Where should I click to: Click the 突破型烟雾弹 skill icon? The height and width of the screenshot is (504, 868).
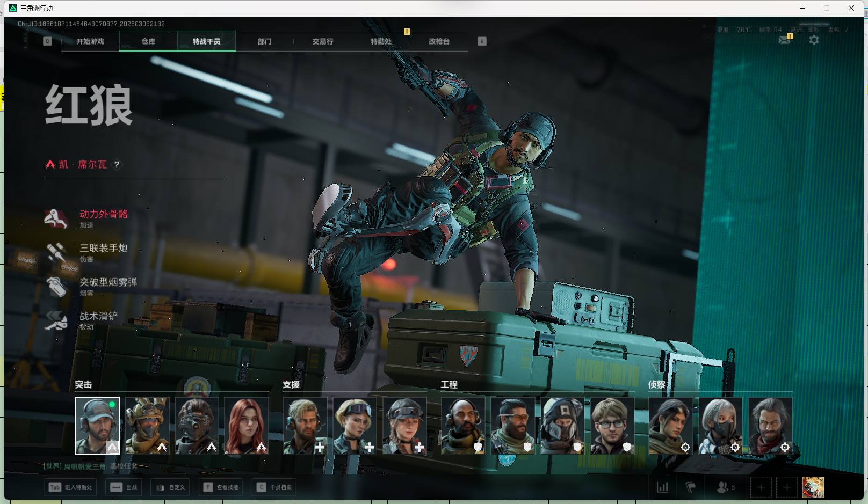(56, 287)
